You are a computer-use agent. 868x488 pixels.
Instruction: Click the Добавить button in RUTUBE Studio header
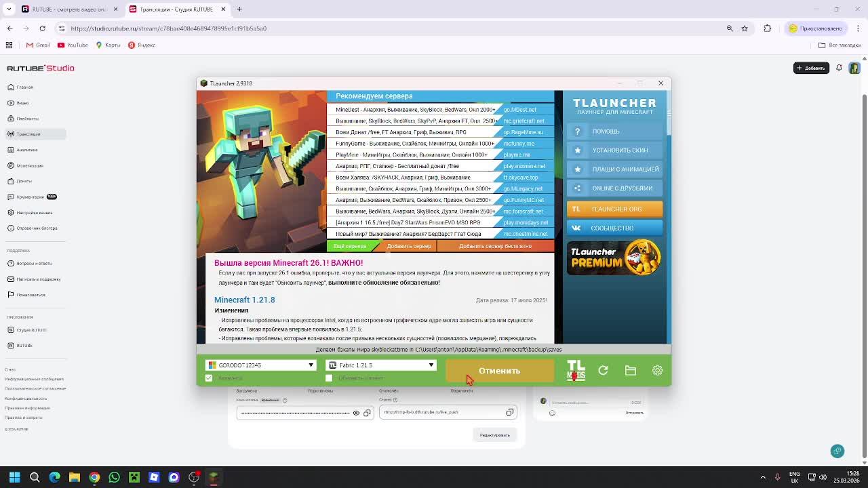(811, 68)
